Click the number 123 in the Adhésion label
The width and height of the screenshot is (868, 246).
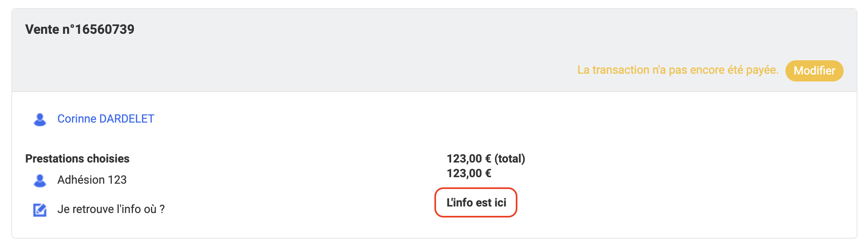pos(117,180)
